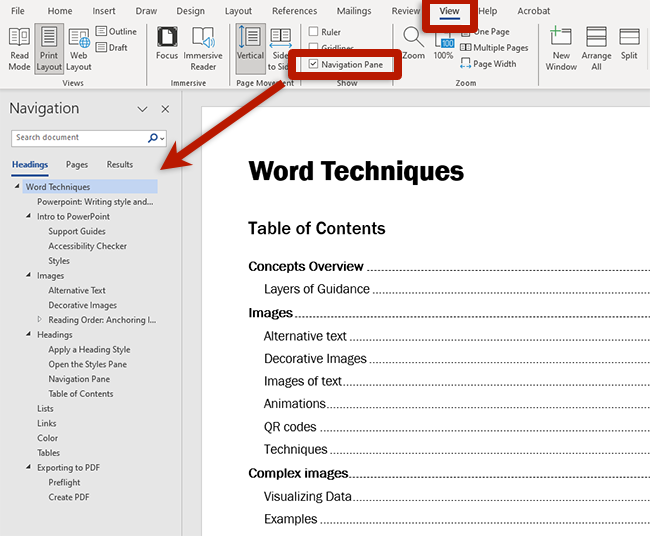Open the Acrobat ribbon tab
The image size is (650, 536).
[x=533, y=11]
